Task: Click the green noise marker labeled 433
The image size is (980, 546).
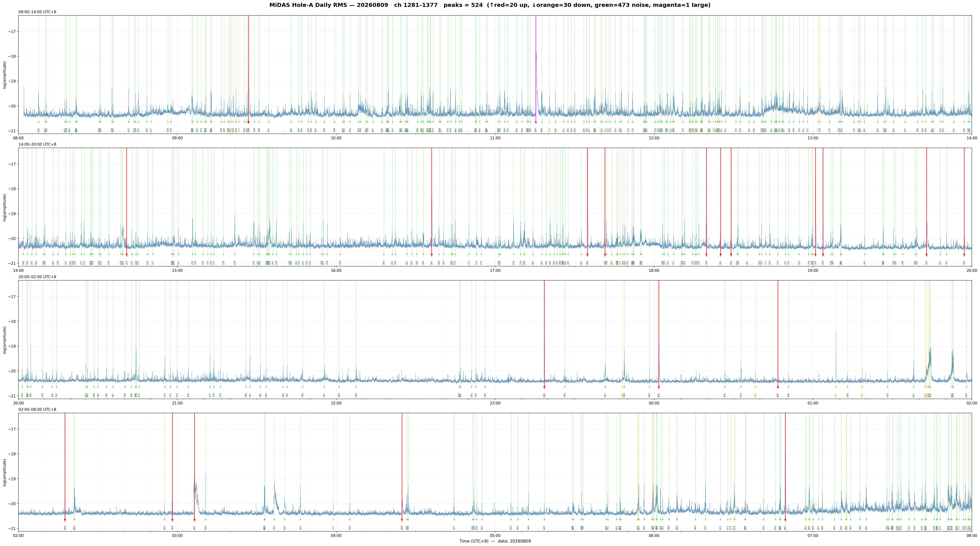Action: click(x=350, y=519)
